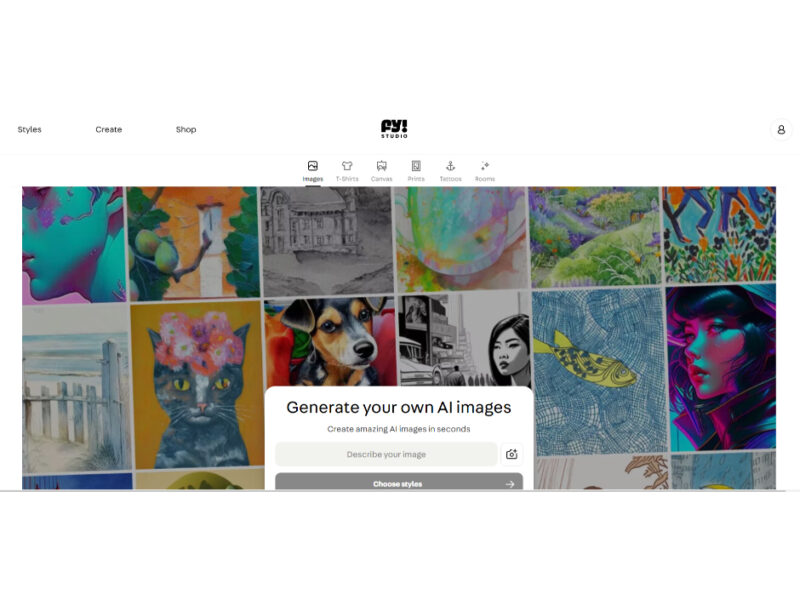
Task: Click the Choose styles button
Action: [x=399, y=482]
